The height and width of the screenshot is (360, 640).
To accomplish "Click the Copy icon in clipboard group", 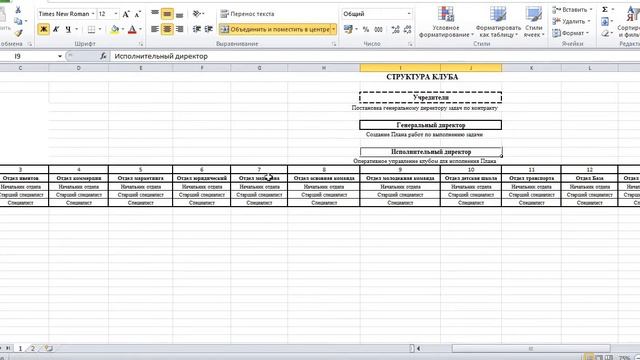I will [18, 21].
